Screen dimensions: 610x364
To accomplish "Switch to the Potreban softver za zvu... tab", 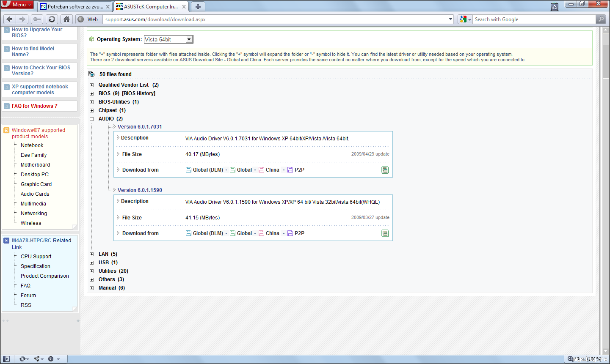I will 75,7.
